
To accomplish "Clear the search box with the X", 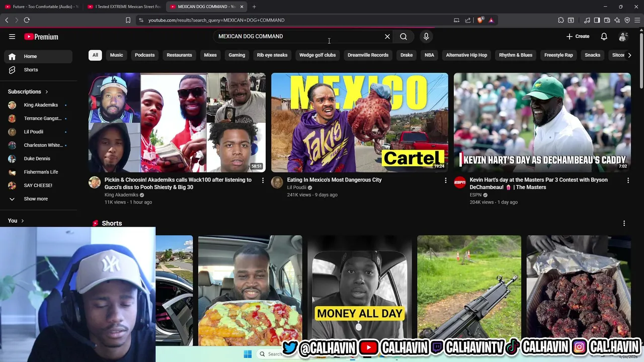I will coord(387,37).
